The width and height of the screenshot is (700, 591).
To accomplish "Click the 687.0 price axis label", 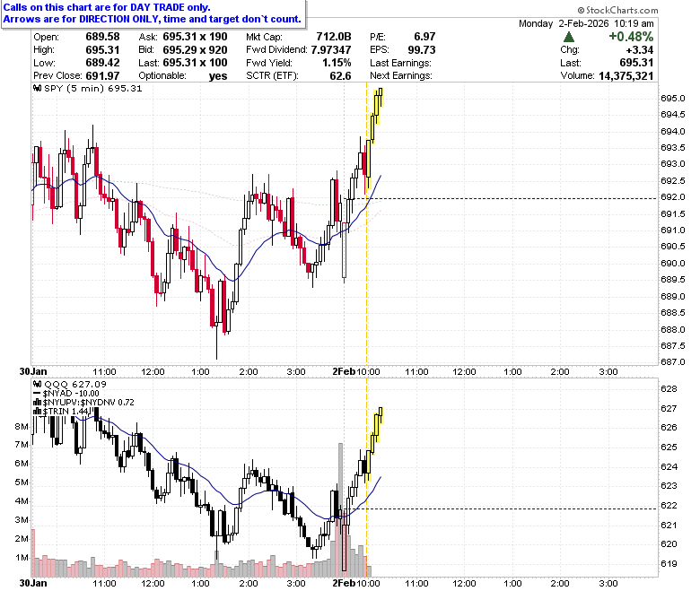I will pyautogui.click(x=673, y=362).
